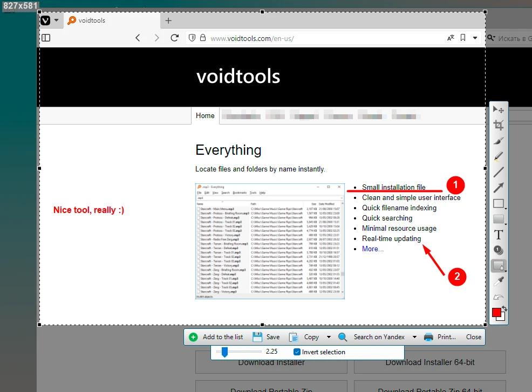Screen dimensions: 532x392
Task: Search the image on Yandex
Action: [x=372, y=337]
